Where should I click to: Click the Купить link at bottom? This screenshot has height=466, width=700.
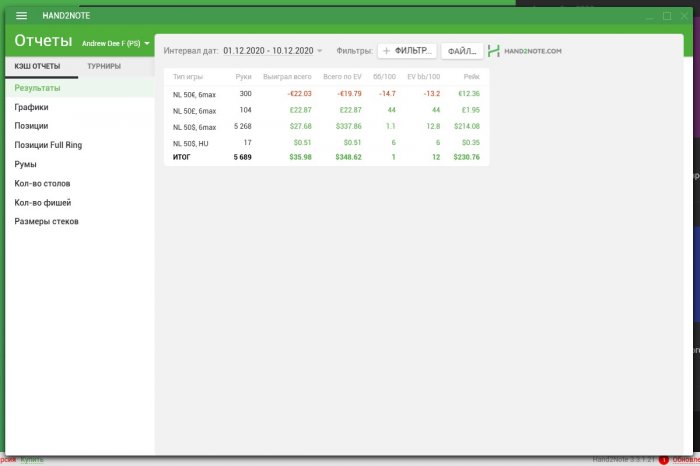[32, 460]
